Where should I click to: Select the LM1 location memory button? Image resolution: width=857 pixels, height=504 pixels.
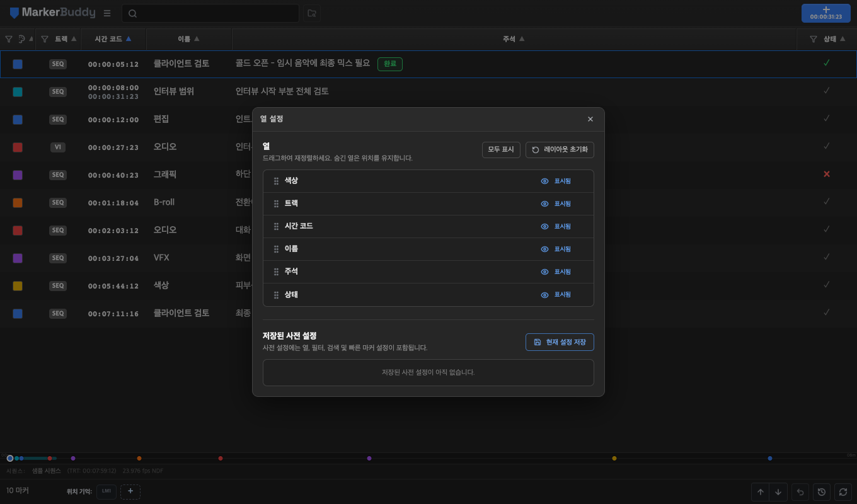pyautogui.click(x=106, y=491)
